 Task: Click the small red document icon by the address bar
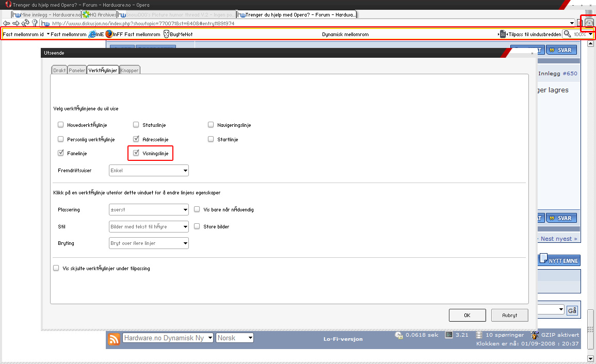(579, 23)
